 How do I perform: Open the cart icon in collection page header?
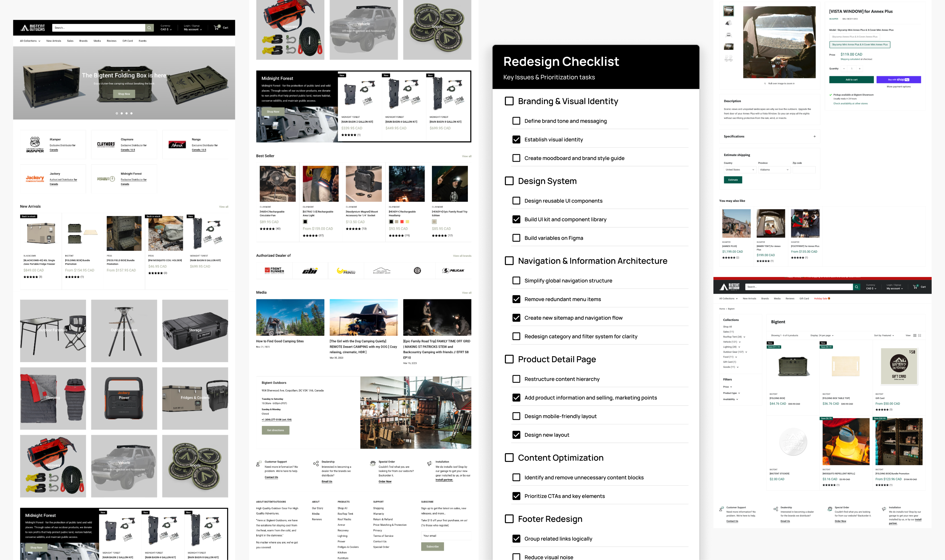click(x=915, y=287)
